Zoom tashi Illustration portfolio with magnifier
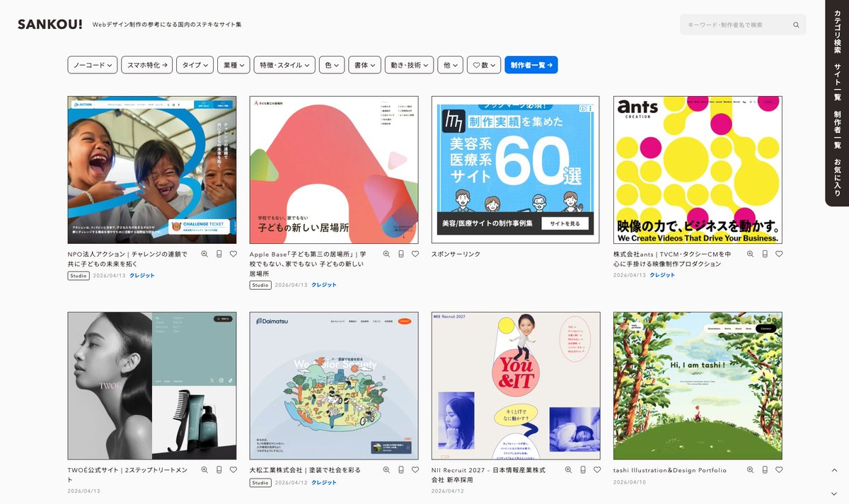This screenshot has width=849, height=504. tap(750, 469)
